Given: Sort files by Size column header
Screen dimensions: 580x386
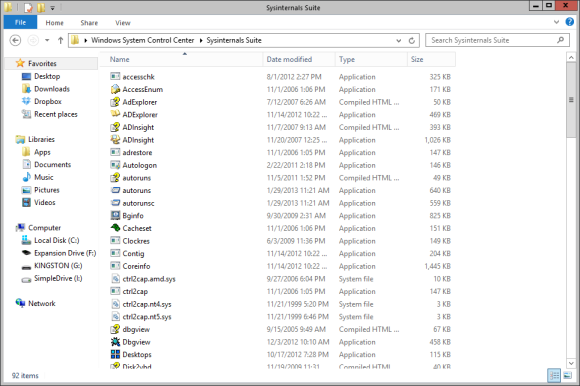Looking at the screenshot, I should point(431,59).
